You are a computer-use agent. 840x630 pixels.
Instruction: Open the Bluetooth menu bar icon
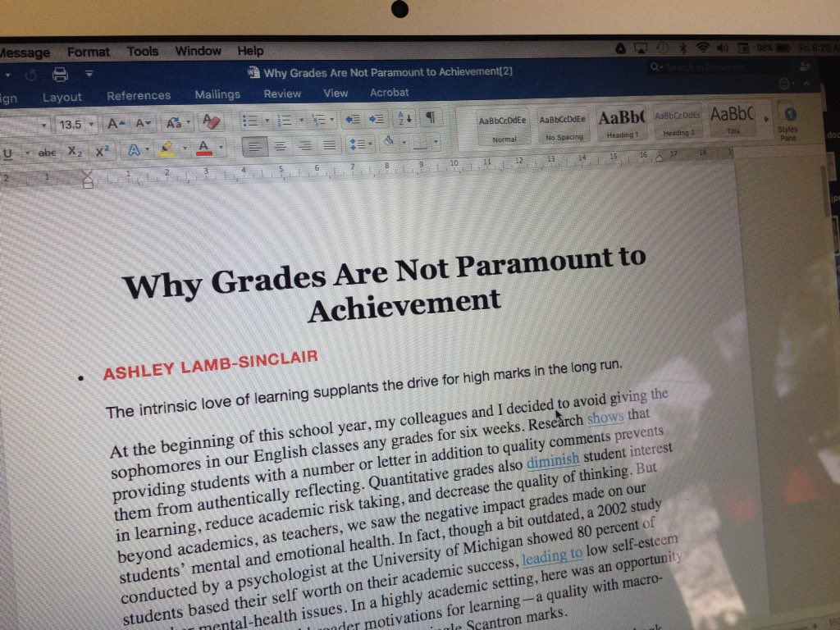[x=683, y=48]
